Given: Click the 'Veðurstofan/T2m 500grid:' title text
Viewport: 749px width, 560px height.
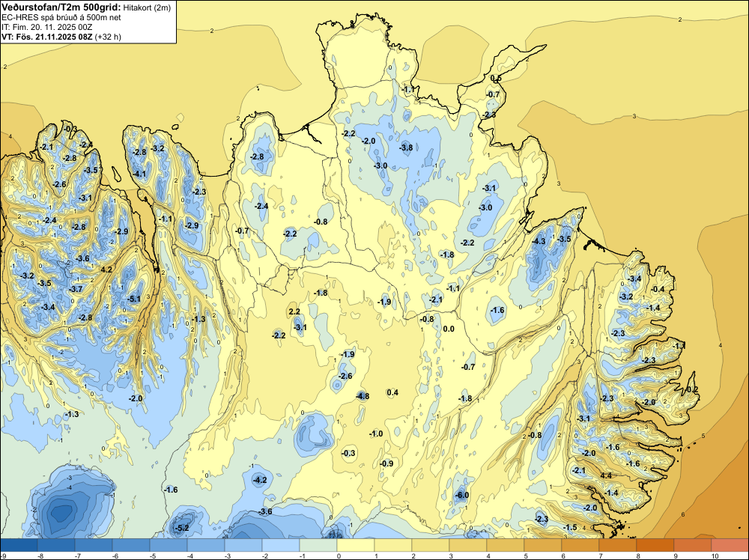Looking at the screenshot, I should (61, 7).
